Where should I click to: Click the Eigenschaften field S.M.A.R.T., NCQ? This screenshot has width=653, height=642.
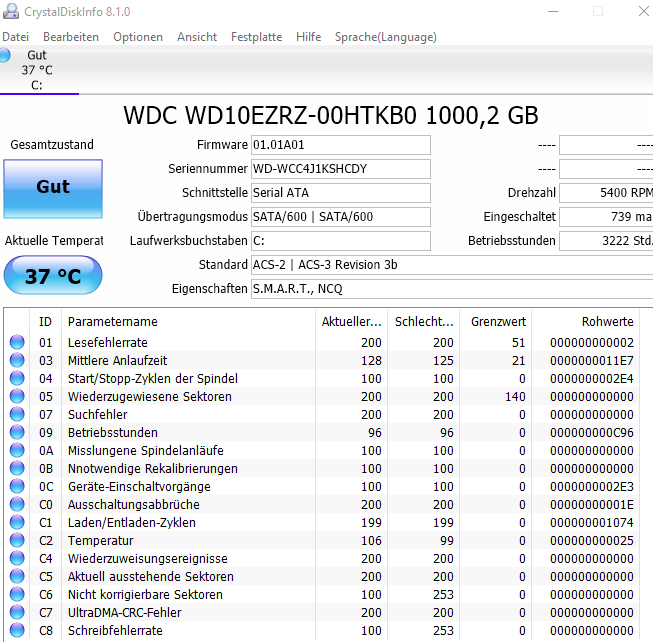coord(452,289)
